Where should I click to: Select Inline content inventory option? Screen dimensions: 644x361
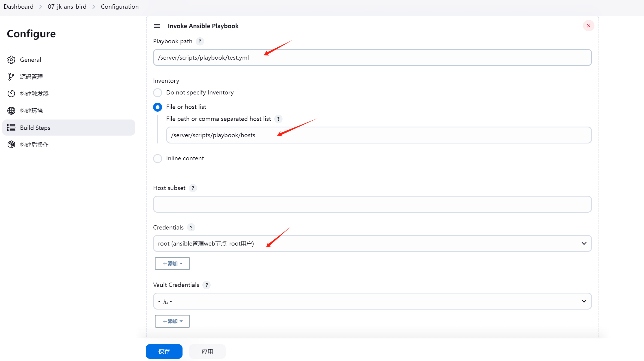(x=157, y=158)
